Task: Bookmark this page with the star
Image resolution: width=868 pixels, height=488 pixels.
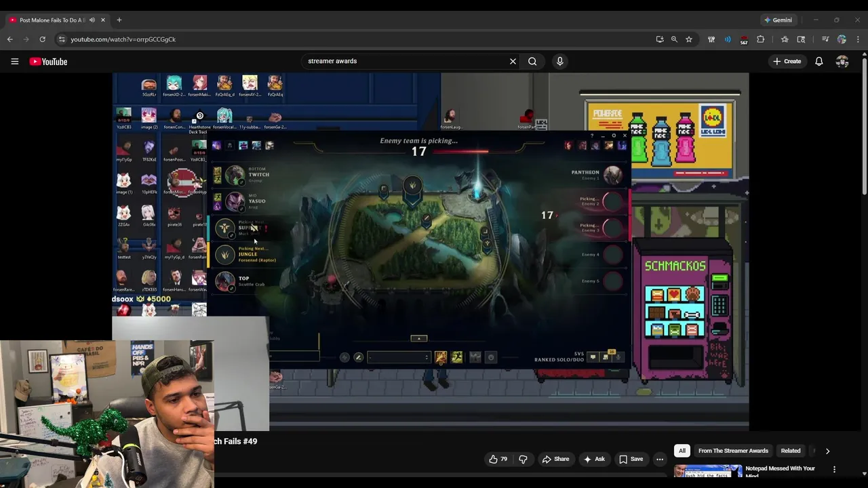Action: (689, 39)
